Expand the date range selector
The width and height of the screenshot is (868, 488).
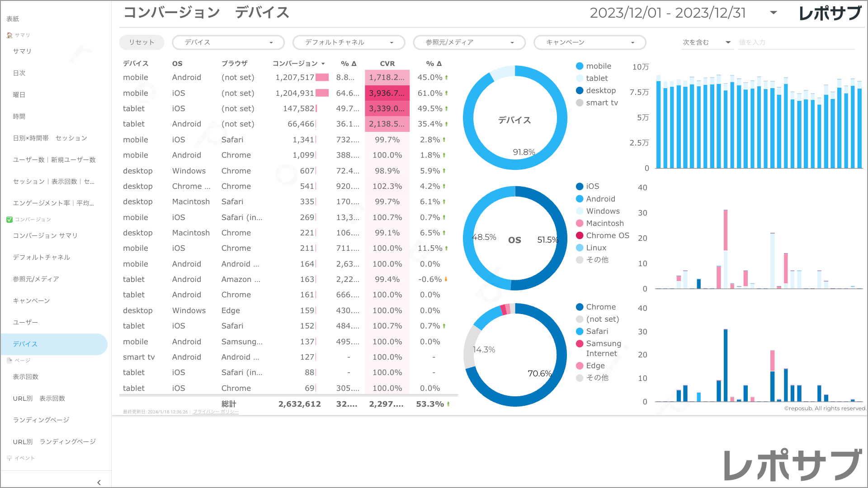coord(774,13)
